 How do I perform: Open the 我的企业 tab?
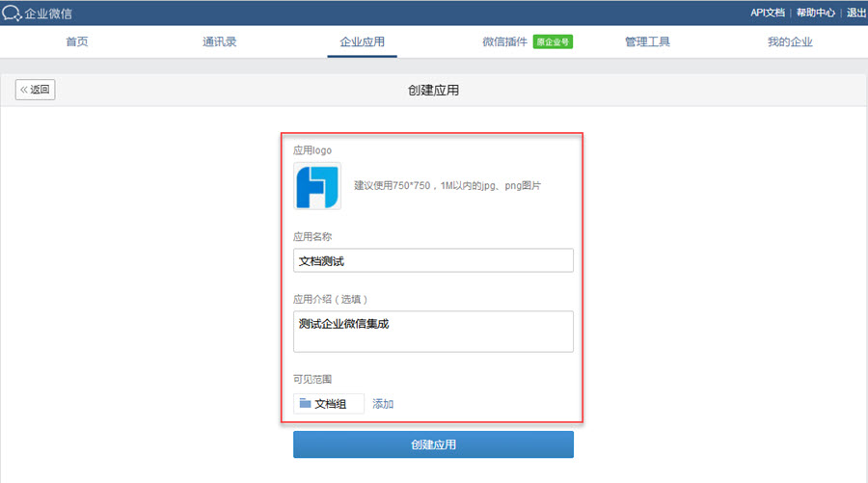tap(790, 41)
